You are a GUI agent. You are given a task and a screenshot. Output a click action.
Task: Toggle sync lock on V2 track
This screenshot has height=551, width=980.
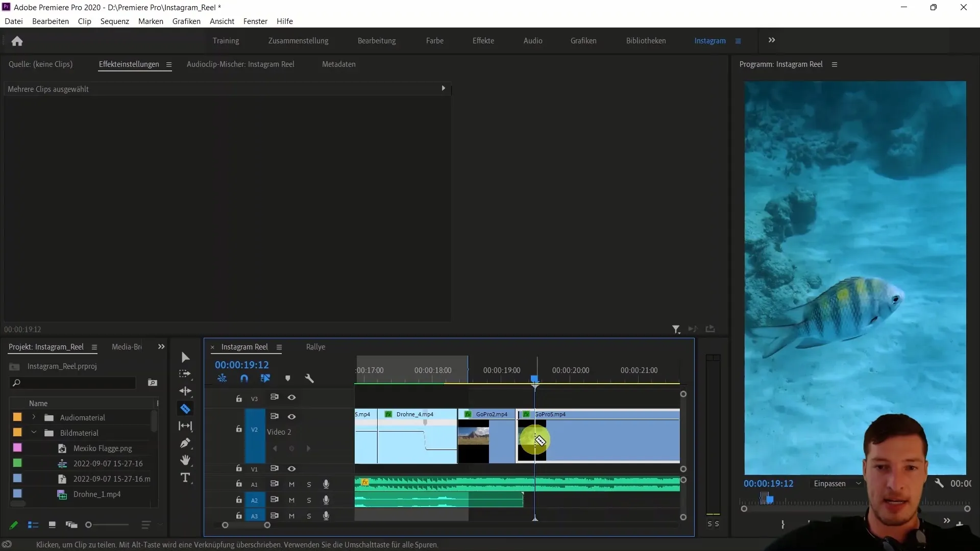click(274, 416)
